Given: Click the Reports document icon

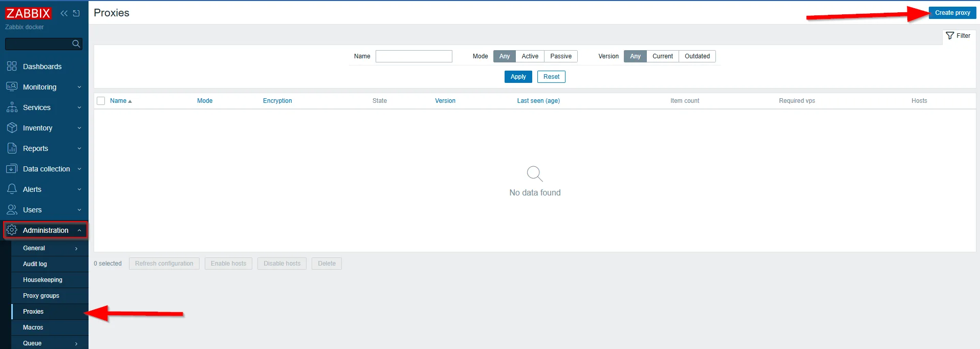Looking at the screenshot, I should (12, 148).
